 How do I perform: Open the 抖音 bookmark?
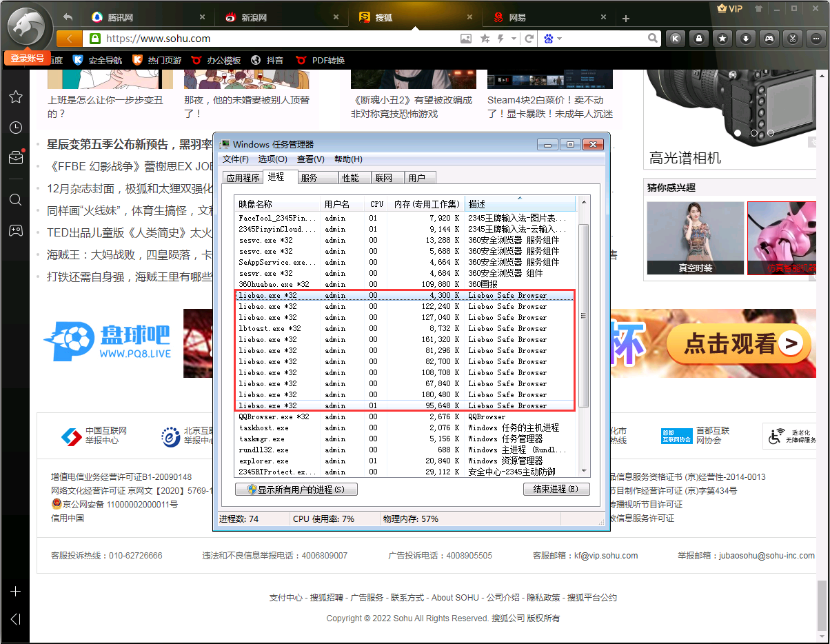(267, 61)
